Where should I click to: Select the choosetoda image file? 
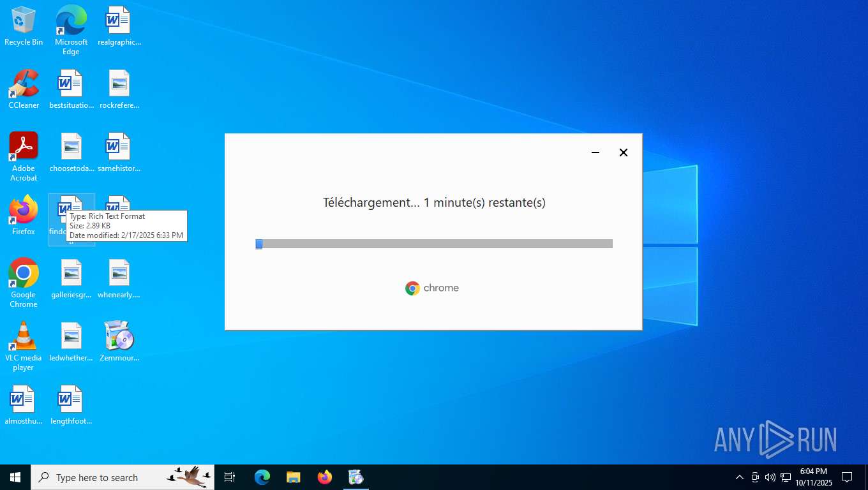click(x=71, y=152)
